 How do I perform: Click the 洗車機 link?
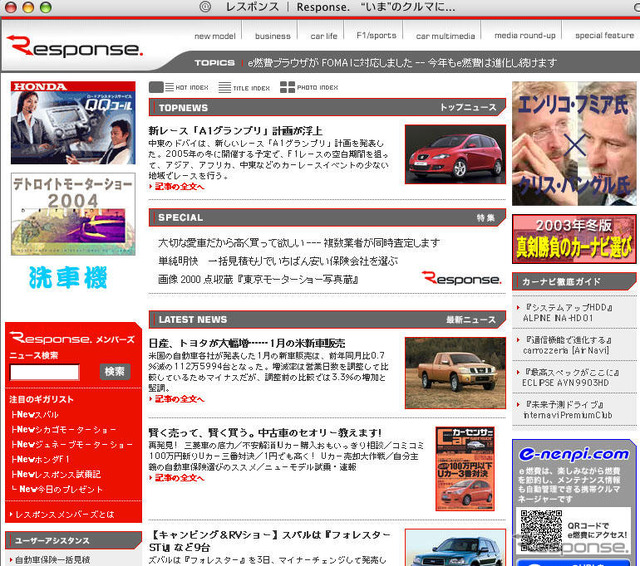coord(68,278)
